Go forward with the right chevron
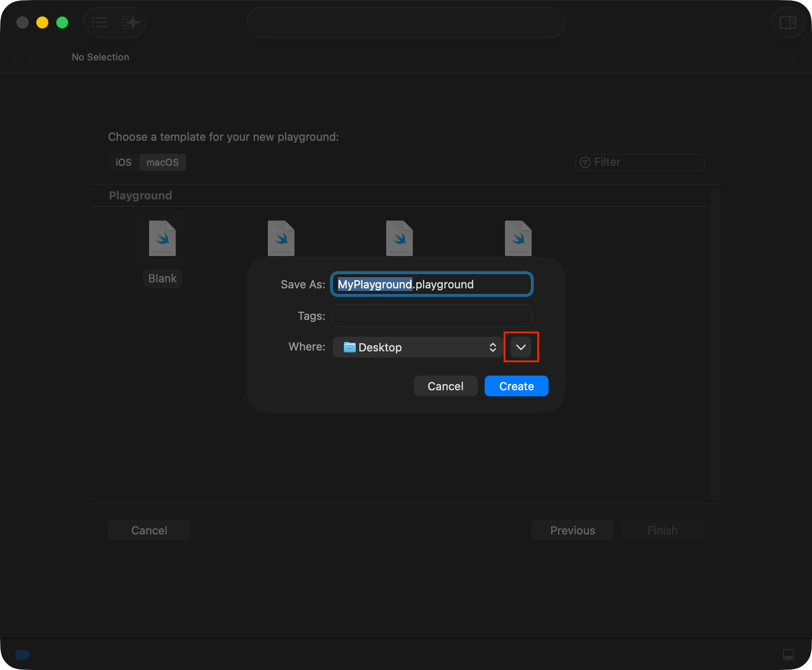 57,57
